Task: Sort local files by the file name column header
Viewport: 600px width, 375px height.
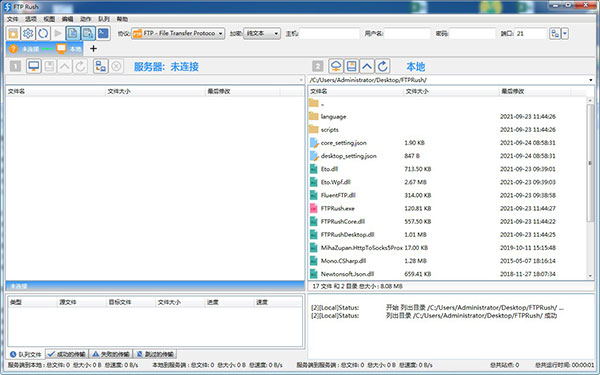Action: [x=356, y=91]
